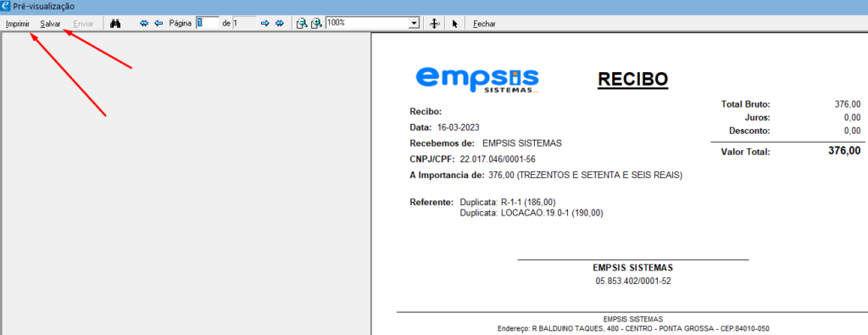The image size is (868, 335).
Task: Click the Imprimir button
Action: 17,24
